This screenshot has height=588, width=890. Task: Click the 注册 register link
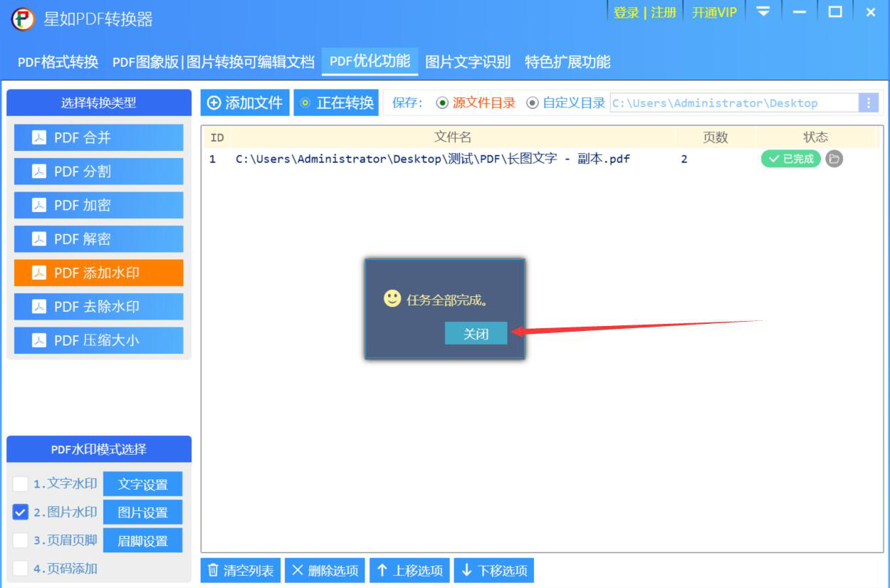pos(664,12)
